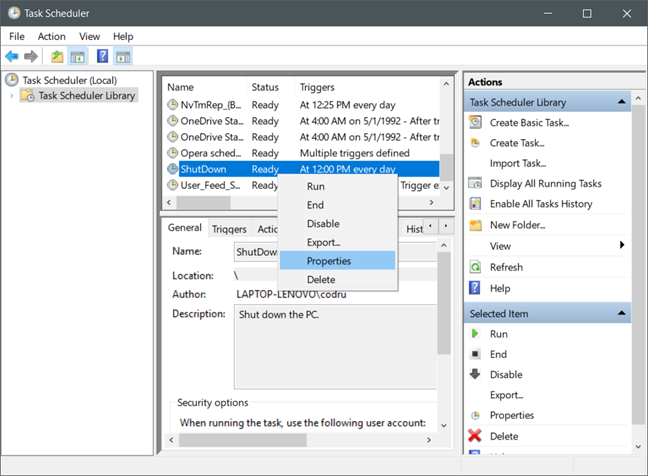Click Create Basic Task link text
This screenshot has width=648, height=476.
tap(529, 123)
